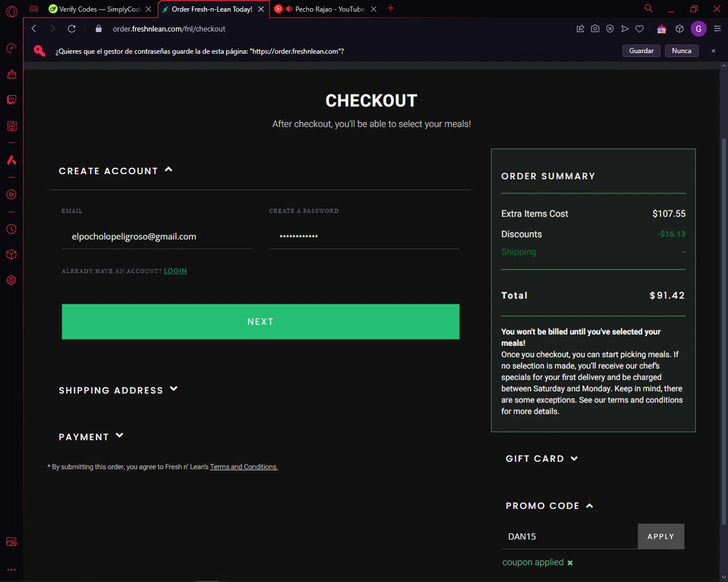The height and width of the screenshot is (582, 728).
Task: Close the Pecho Rajao YouTube tab
Action: click(374, 9)
